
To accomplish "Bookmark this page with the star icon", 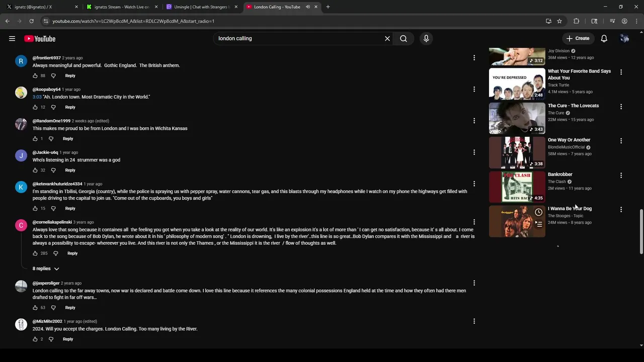I will tap(559, 21).
